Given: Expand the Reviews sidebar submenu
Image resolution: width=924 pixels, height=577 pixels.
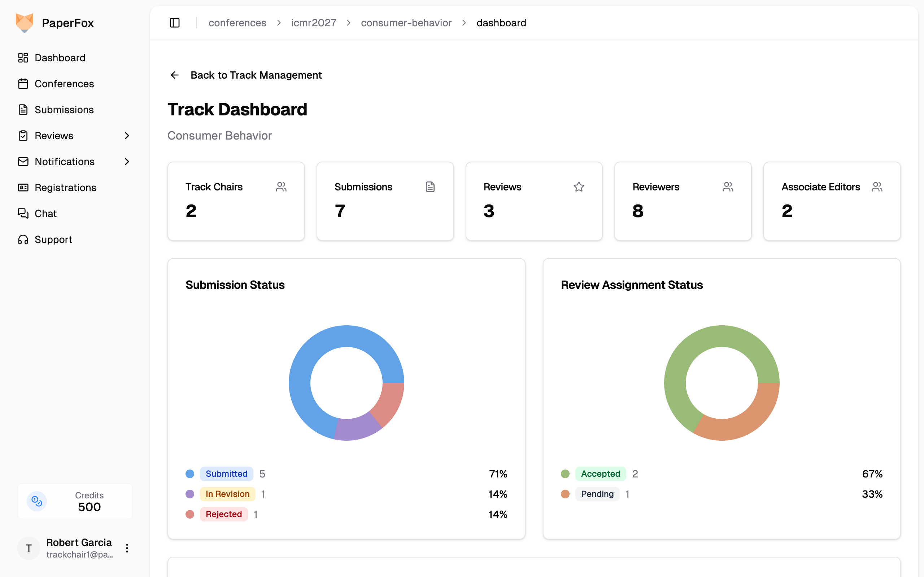Looking at the screenshot, I should coord(127,136).
